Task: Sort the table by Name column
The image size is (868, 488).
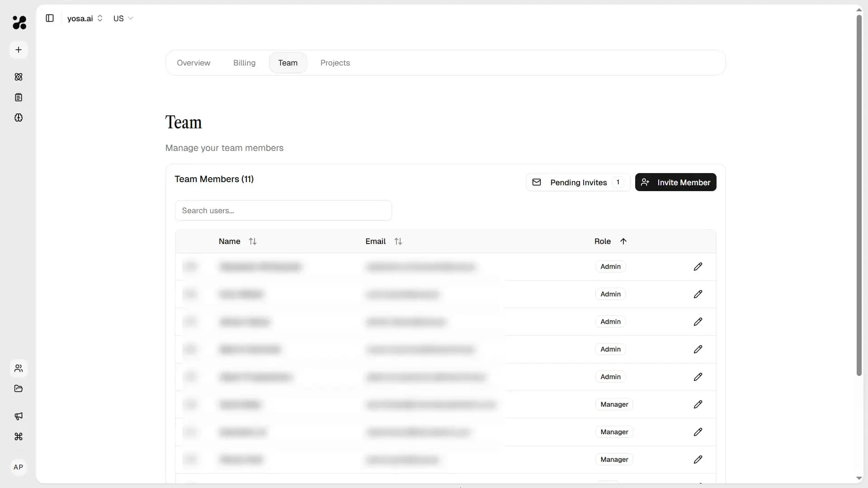Action: pos(253,241)
